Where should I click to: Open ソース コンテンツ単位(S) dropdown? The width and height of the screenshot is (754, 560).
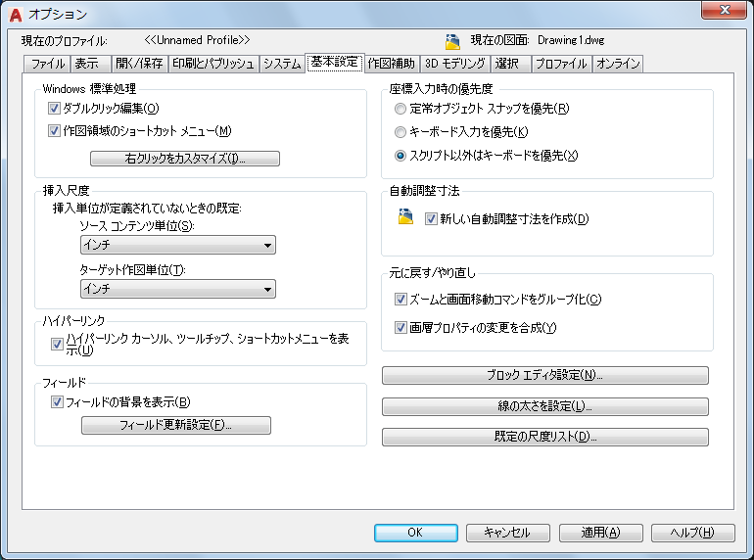[178, 245]
